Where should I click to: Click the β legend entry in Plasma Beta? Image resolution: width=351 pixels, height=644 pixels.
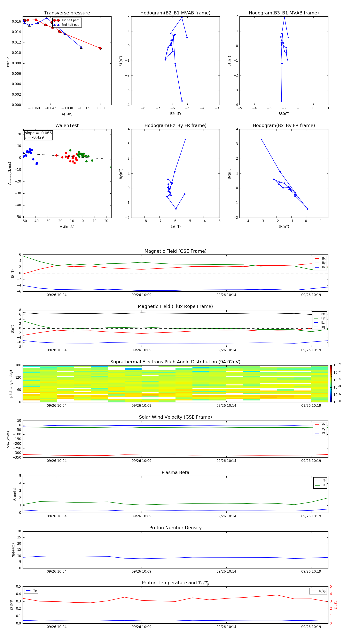(x=320, y=485)
